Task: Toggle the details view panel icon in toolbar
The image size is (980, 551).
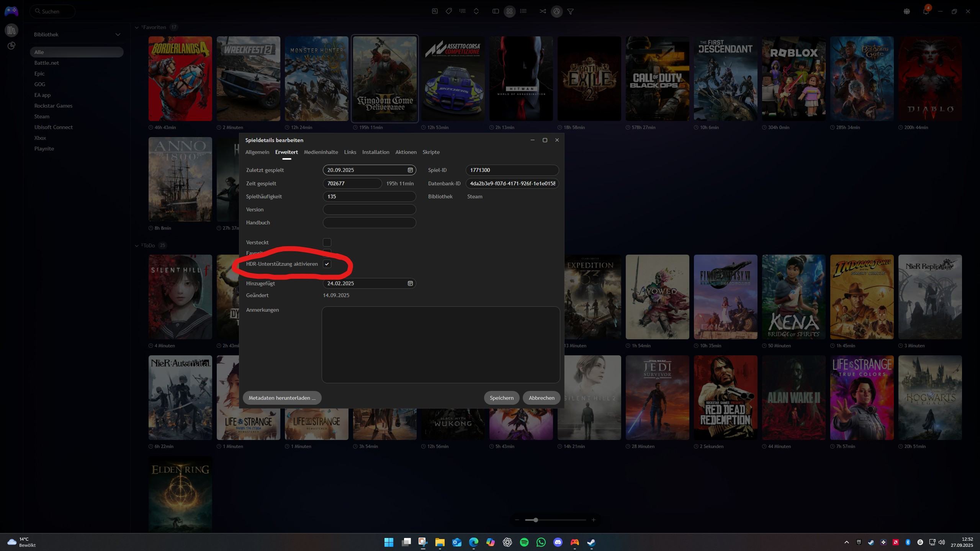Action: (x=496, y=11)
